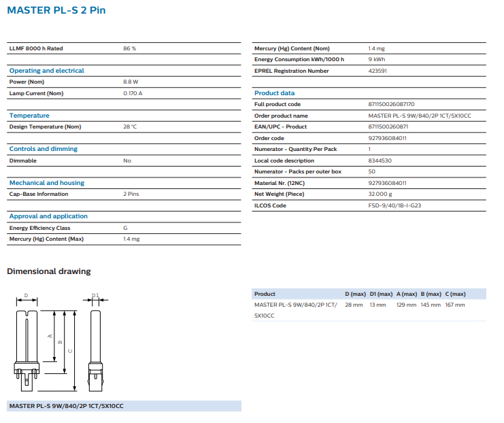Click the 'Dimensional drawing' heading
Screen dimensions: 504x423
click(49, 271)
